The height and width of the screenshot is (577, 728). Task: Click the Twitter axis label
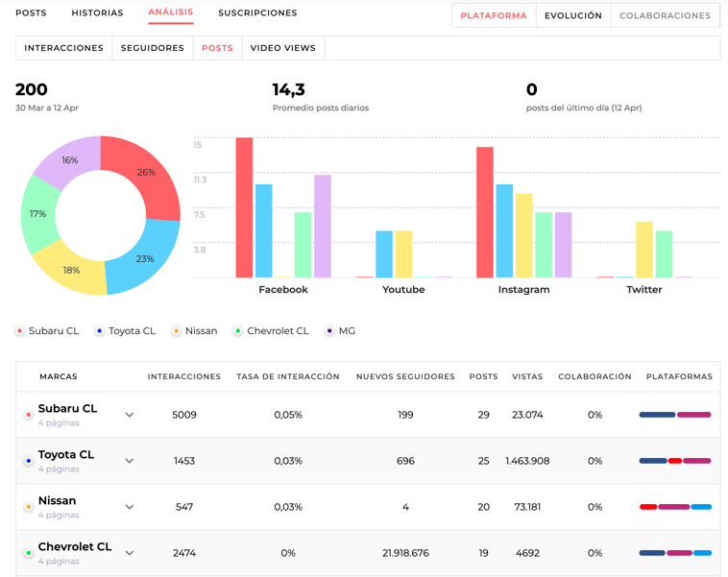point(644,290)
